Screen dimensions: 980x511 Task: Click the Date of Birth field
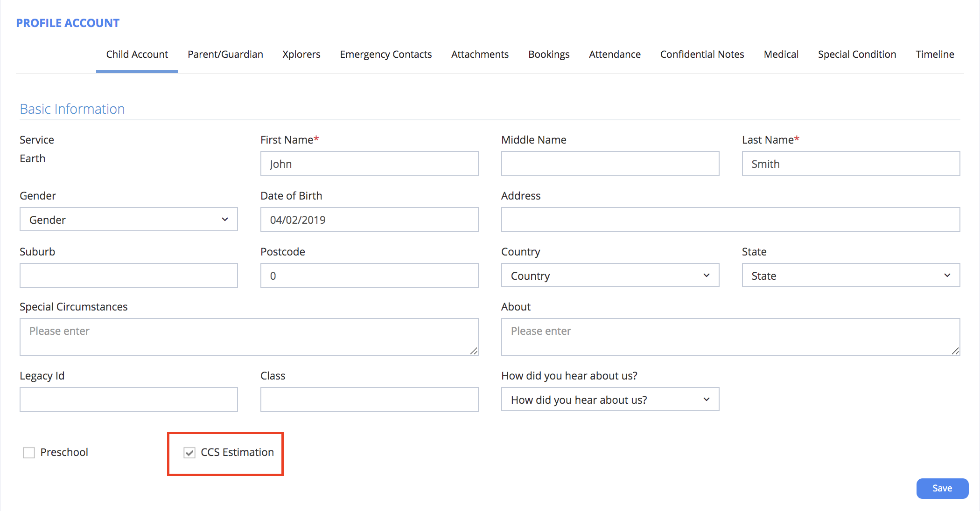click(x=370, y=220)
